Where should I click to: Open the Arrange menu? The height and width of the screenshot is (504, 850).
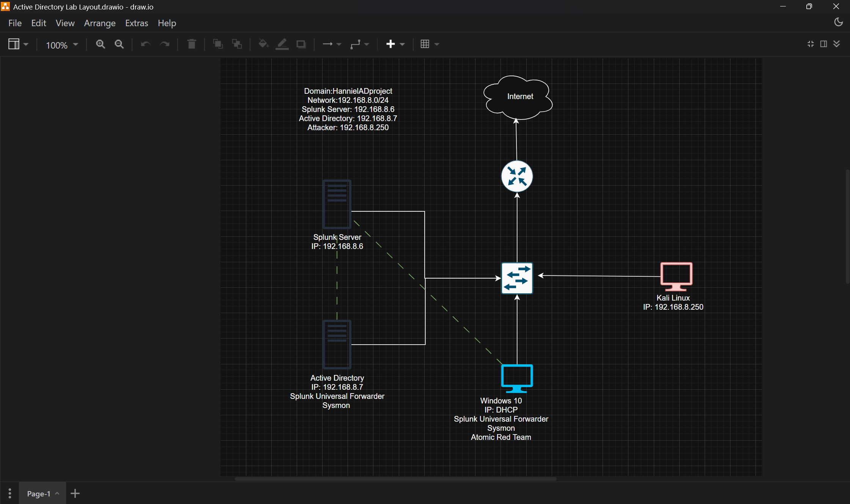click(x=100, y=23)
